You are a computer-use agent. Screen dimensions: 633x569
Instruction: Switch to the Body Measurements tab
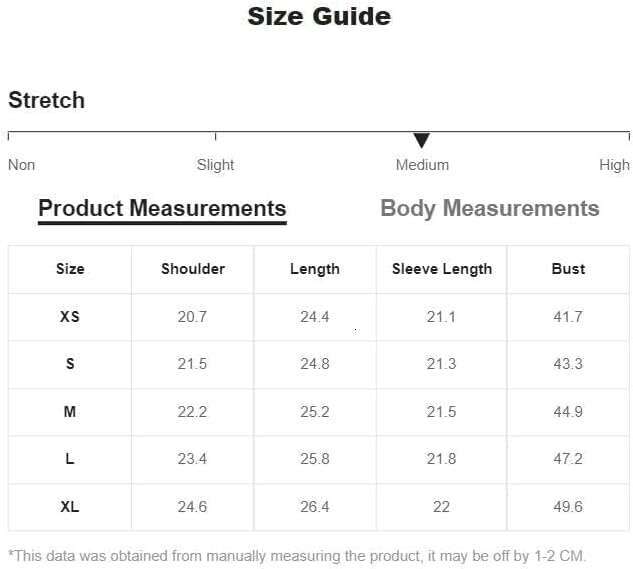coord(489,208)
